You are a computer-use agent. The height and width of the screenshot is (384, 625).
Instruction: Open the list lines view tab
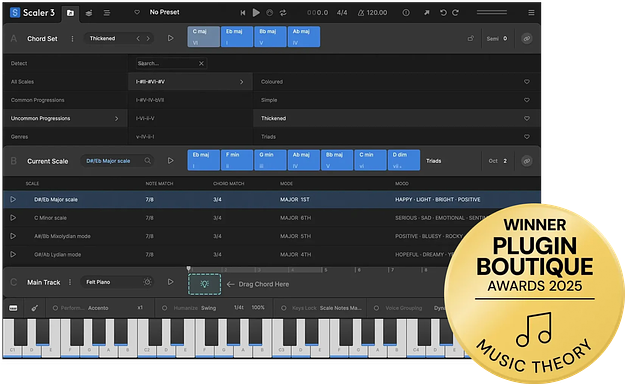click(x=107, y=13)
